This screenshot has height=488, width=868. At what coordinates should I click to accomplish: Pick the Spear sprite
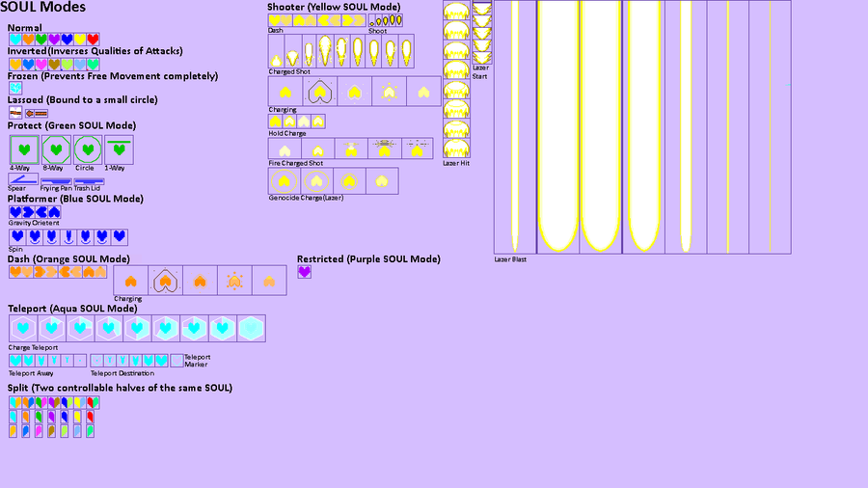[23, 179]
